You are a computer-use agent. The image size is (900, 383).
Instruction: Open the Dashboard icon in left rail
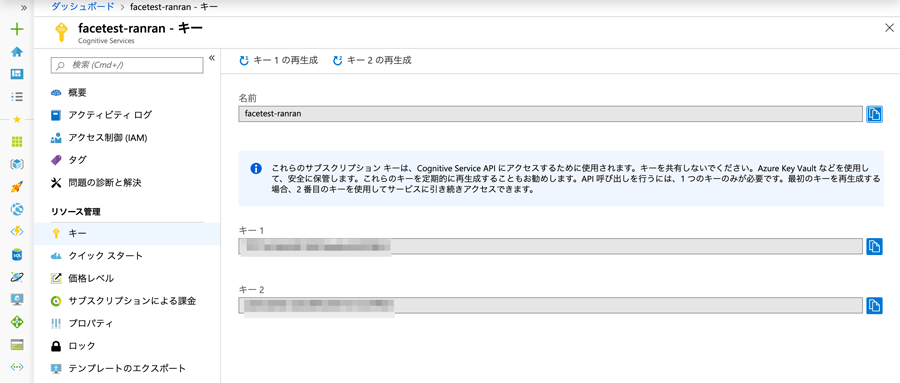pos(17,74)
